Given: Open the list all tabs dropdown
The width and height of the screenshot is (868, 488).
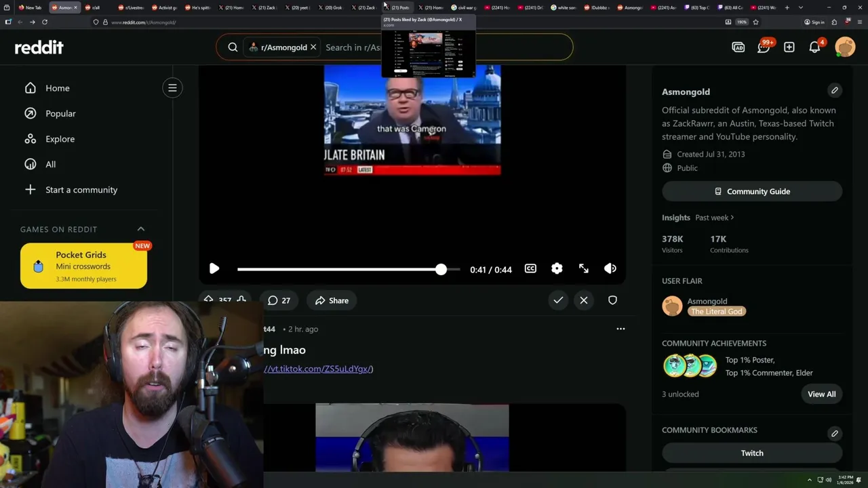Looking at the screenshot, I should click(x=800, y=7).
